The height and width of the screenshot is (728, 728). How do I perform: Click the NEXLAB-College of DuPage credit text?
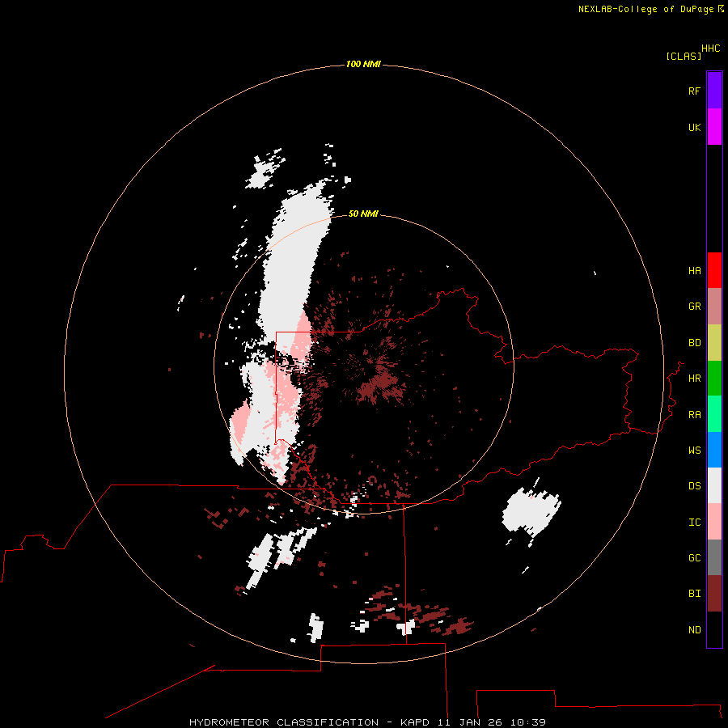[x=645, y=9]
